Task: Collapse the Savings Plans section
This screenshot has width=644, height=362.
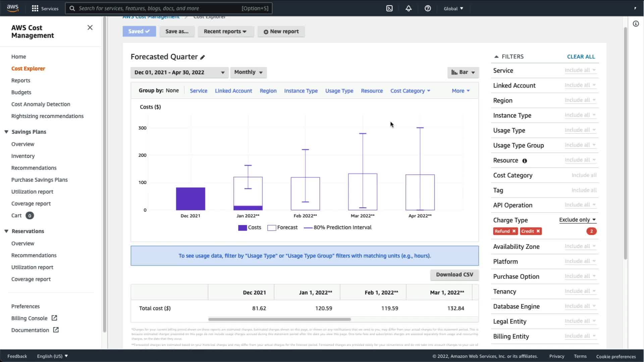Action: click(6, 132)
